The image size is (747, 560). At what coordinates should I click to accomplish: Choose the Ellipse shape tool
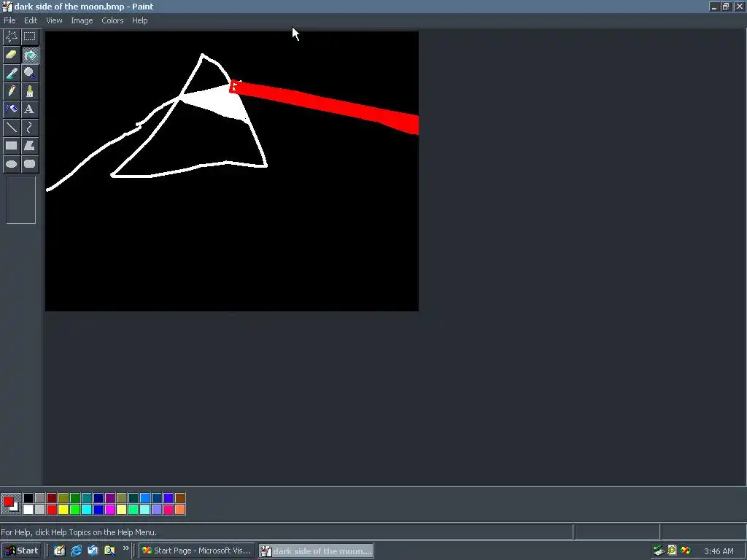coord(12,164)
